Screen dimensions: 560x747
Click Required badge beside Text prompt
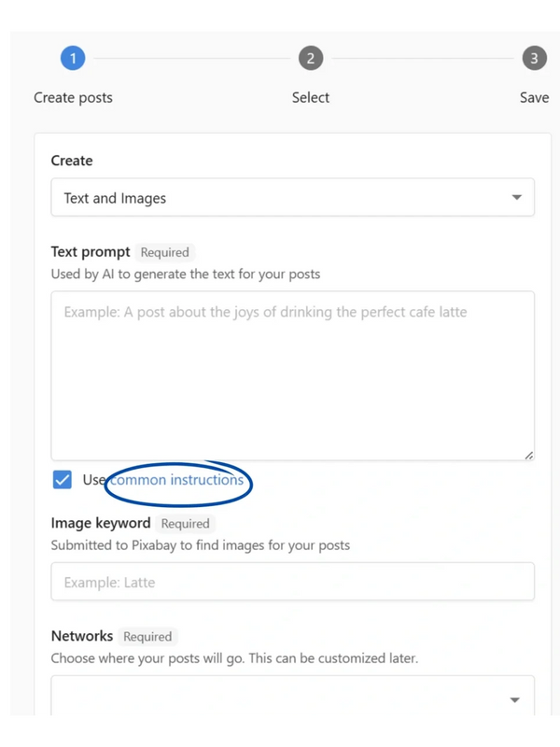click(165, 252)
